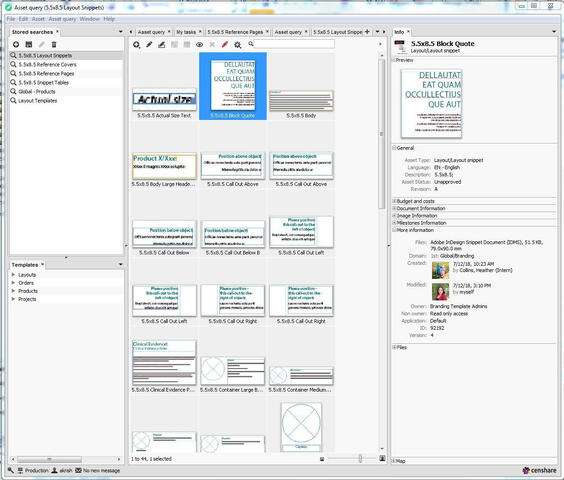
Task: Collapse the More information section
Action: (x=394, y=230)
